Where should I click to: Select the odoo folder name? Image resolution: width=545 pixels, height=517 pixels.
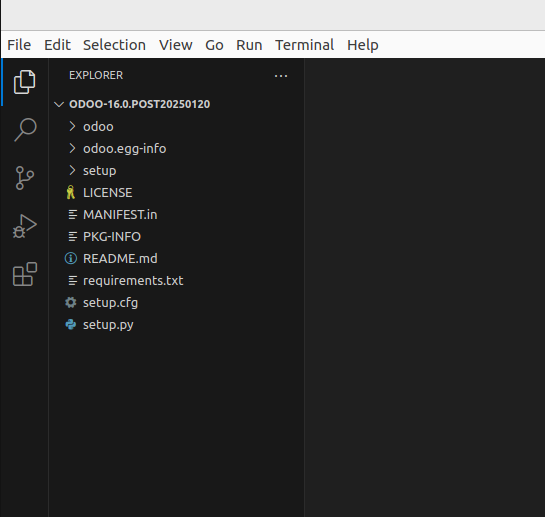tap(98, 127)
